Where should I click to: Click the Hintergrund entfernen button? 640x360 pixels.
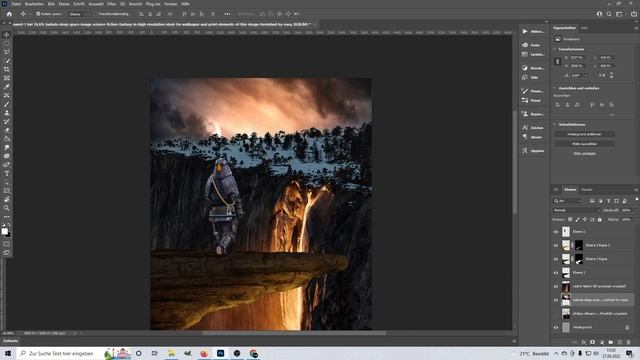pyautogui.click(x=584, y=134)
